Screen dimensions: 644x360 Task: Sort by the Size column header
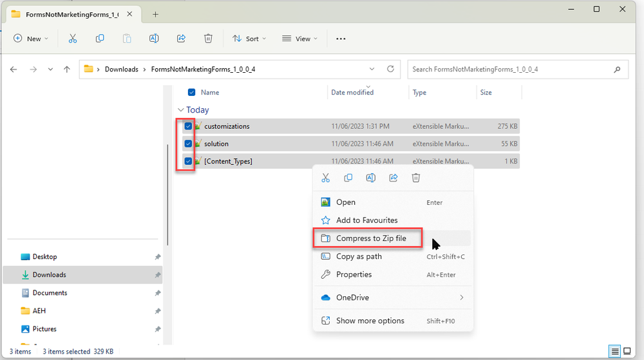486,92
